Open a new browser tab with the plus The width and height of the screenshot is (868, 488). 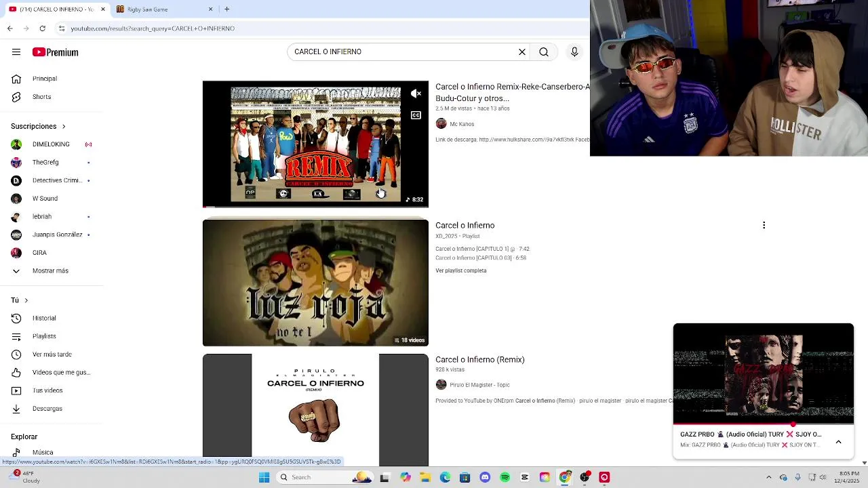pyautogui.click(x=226, y=9)
